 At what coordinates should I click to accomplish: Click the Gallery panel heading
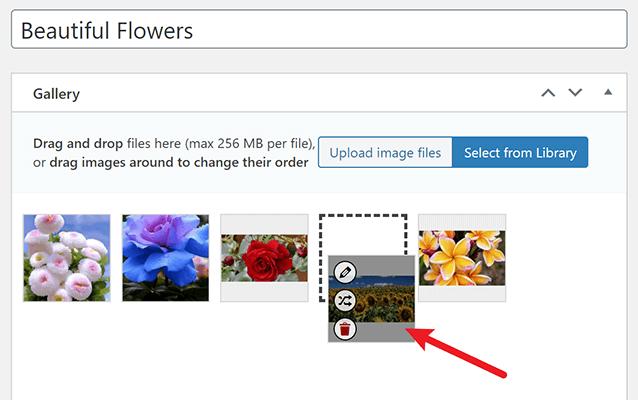(x=56, y=94)
